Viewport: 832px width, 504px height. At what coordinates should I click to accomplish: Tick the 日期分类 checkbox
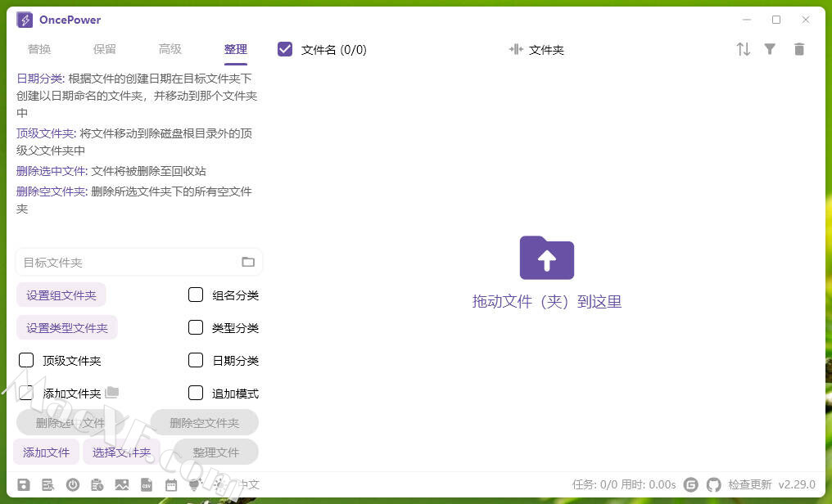tap(196, 360)
